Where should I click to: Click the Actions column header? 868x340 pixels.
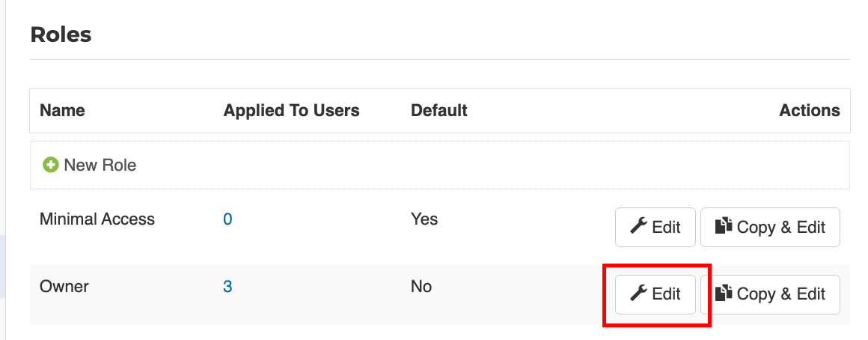tap(810, 111)
